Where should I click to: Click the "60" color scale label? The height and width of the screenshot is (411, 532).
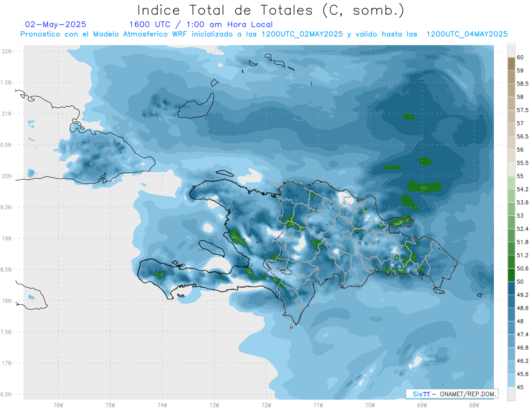click(520, 57)
